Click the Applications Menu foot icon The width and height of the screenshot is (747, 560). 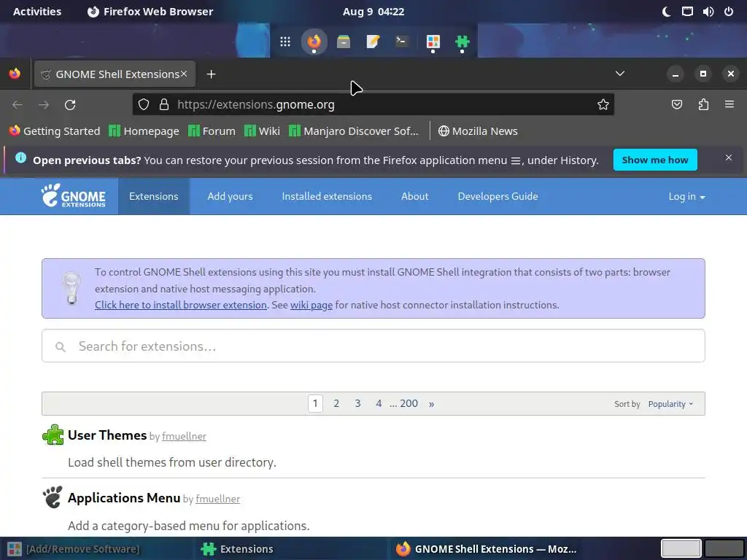coord(53,497)
